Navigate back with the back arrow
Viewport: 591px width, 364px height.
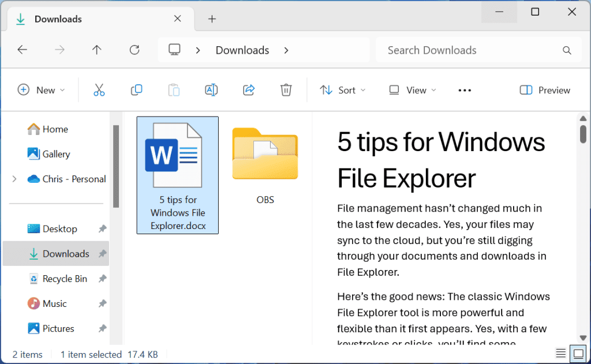tap(22, 50)
